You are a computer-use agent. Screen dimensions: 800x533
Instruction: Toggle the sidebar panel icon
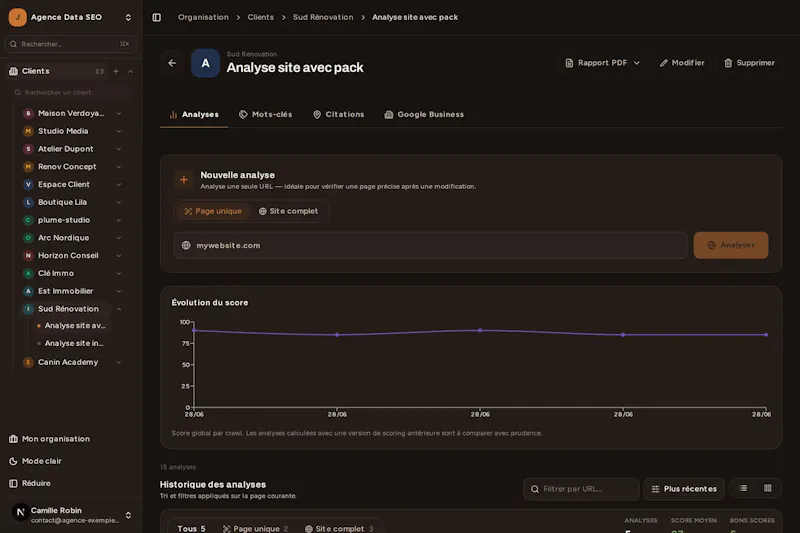click(157, 17)
